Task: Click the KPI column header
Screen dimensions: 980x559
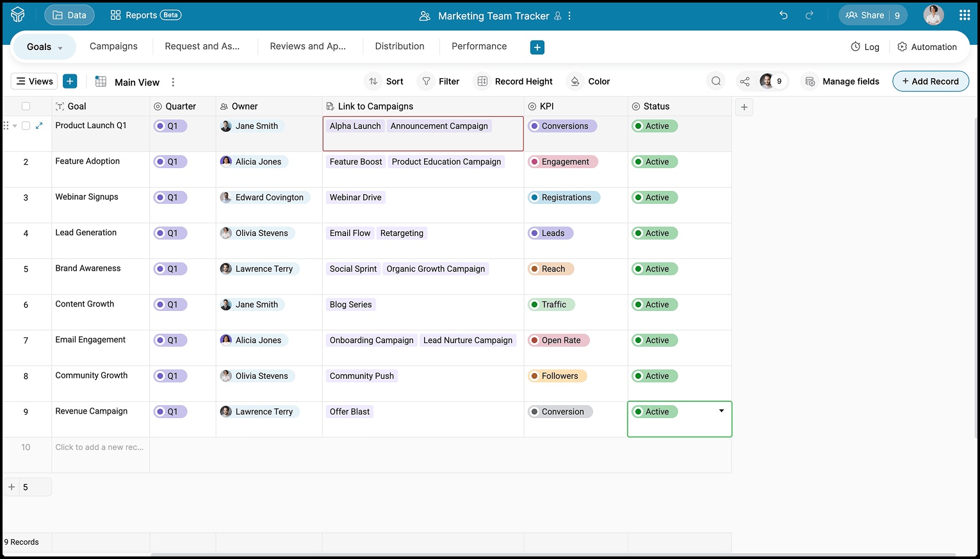Action: 576,106
